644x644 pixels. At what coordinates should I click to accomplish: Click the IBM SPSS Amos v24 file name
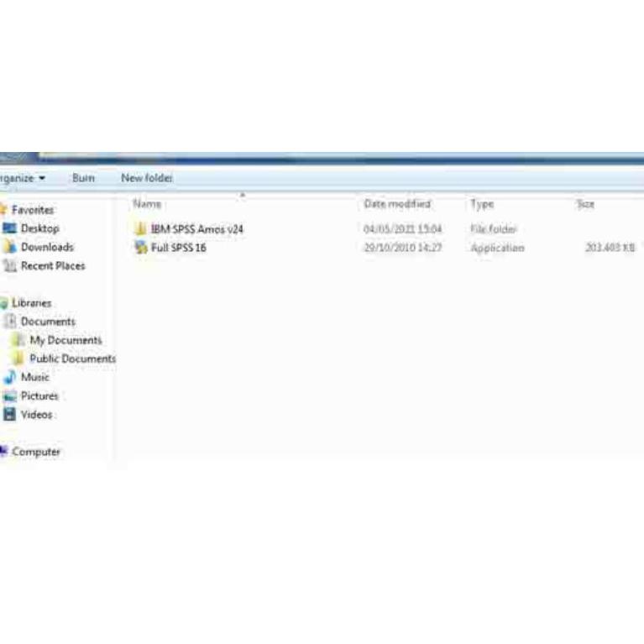click(197, 228)
